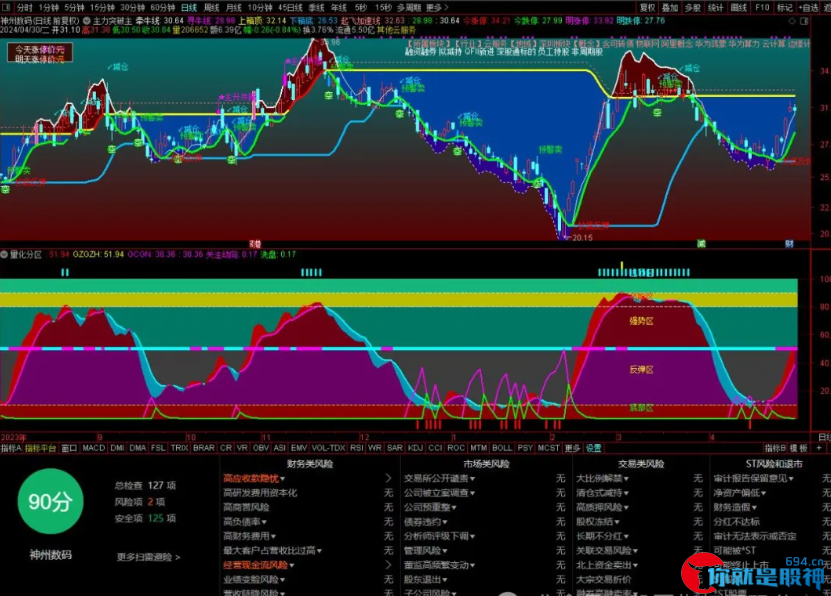This screenshot has width=831, height=596.
Task: Select the BRAR indicator
Action: click(204, 448)
